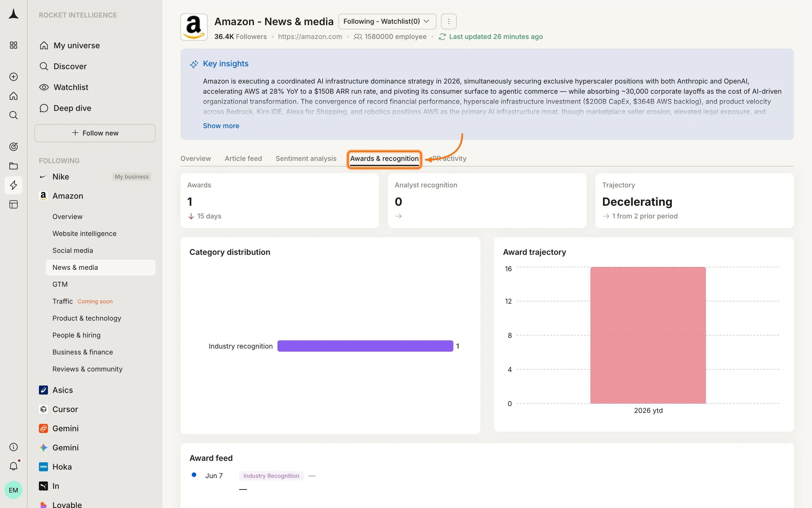The height and width of the screenshot is (508, 812).
Task: Select News & media in the sidebar
Action: point(101,268)
